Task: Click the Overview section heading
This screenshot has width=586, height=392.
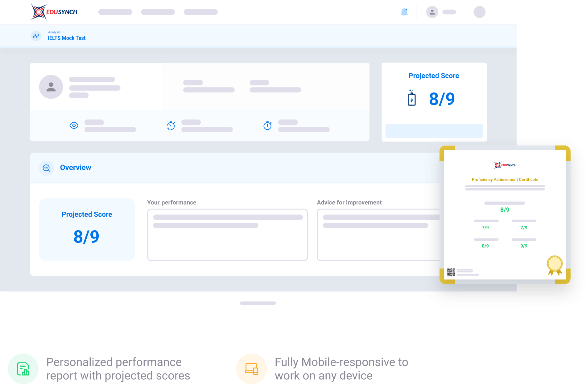Action: click(76, 168)
